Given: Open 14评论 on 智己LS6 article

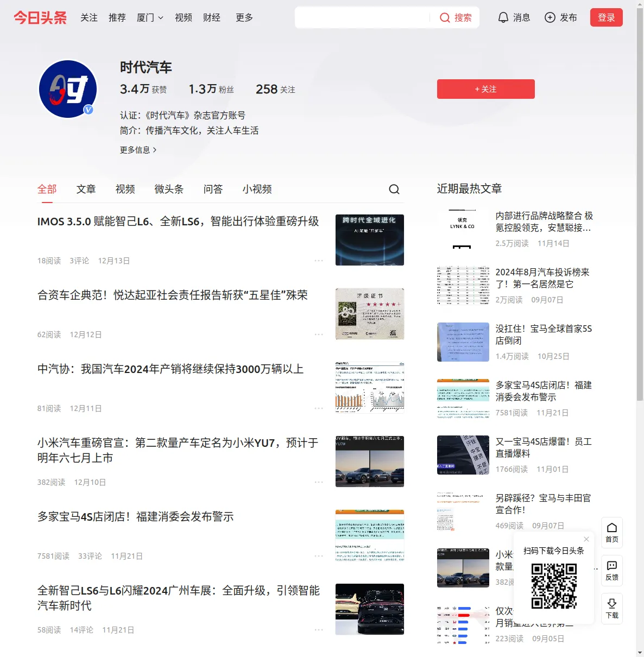Looking at the screenshot, I should pyautogui.click(x=81, y=630).
